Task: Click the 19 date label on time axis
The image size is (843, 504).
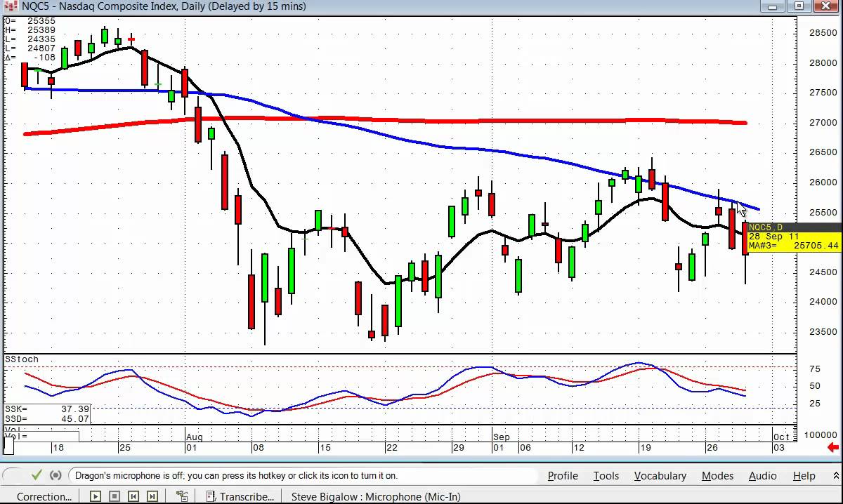Action: pyautogui.click(x=644, y=448)
